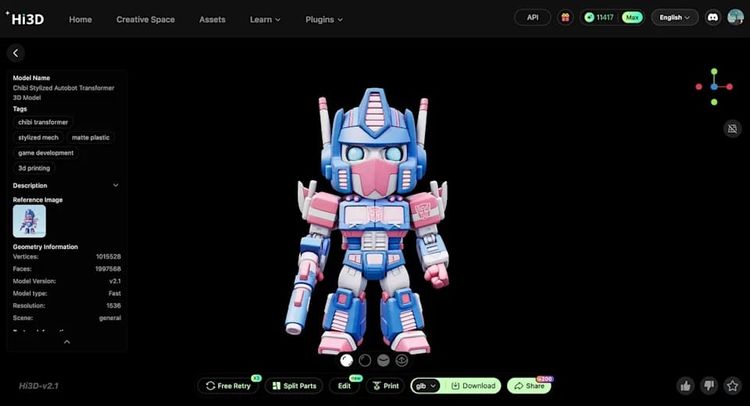
Task: Select the white solid sphere render mode
Action: click(346, 361)
